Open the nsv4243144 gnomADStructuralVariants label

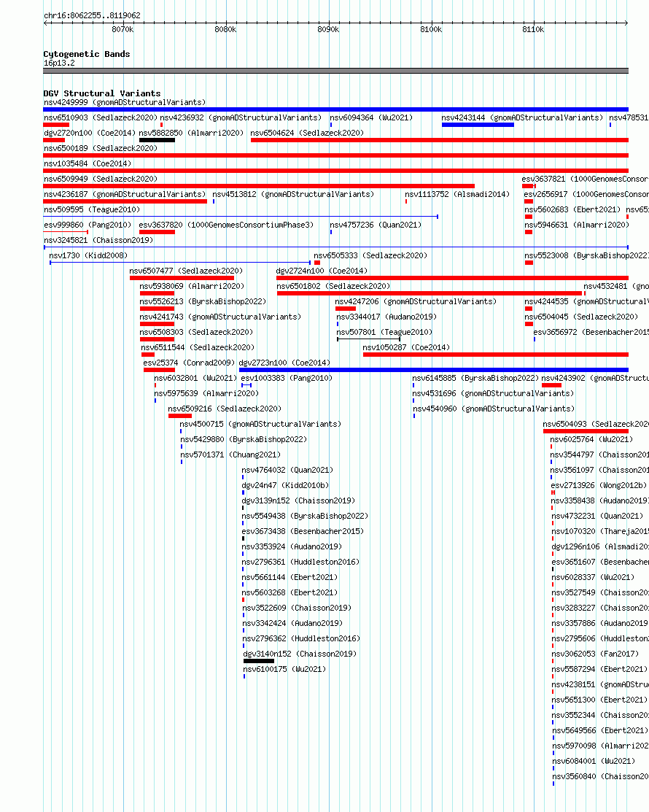click(522, 117)
